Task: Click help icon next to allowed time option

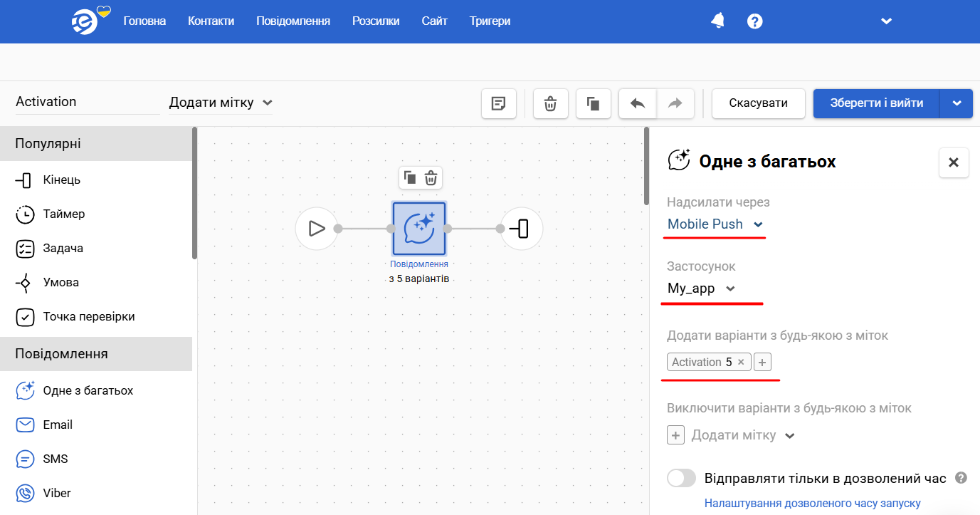Action: coord(961,478)
